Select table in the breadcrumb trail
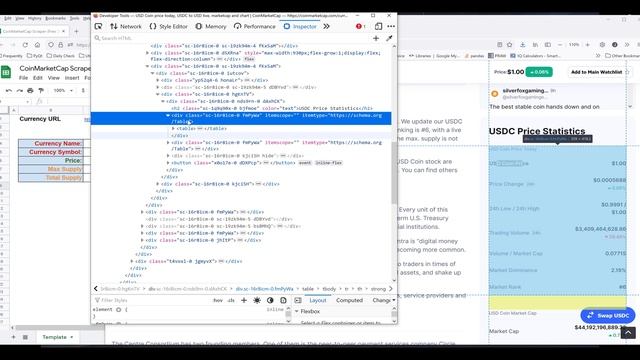Image resolution: width=640 pixels, height=360 pixels. [x=308, y=289]
